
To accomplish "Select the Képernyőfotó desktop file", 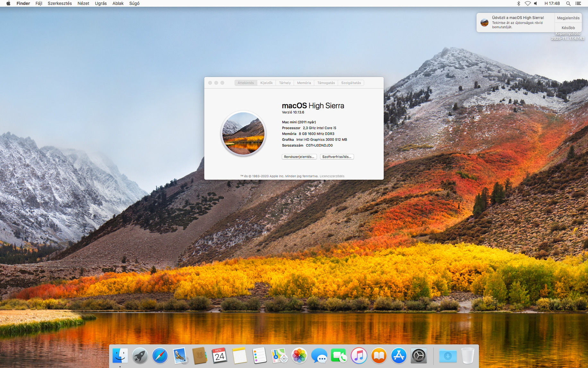I will (568, 36).
